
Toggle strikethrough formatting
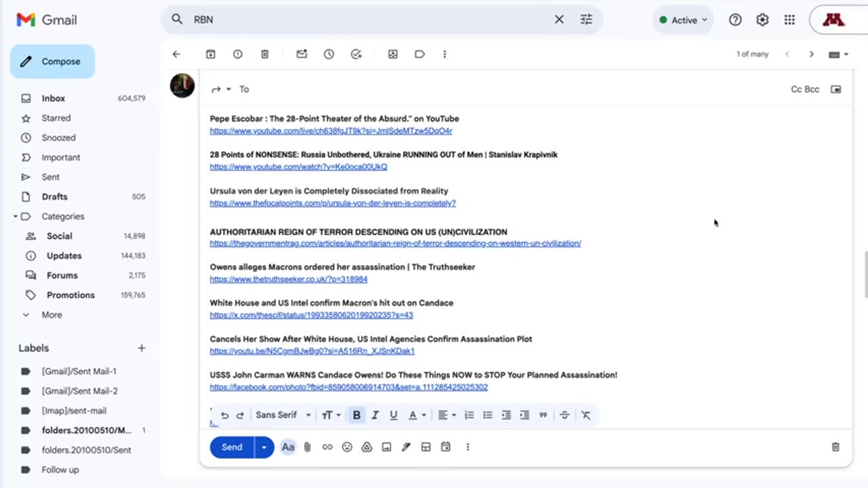point(564,415)
